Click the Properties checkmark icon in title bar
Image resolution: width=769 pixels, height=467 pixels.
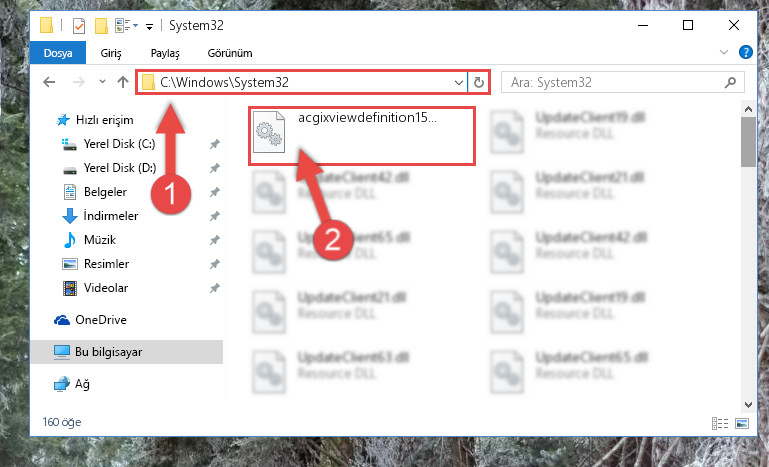[x=78, y=26]
